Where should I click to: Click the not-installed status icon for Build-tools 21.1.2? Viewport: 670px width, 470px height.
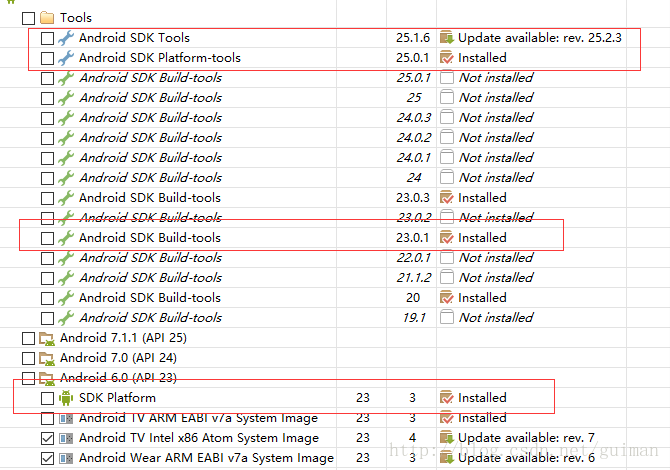(447, 278)
